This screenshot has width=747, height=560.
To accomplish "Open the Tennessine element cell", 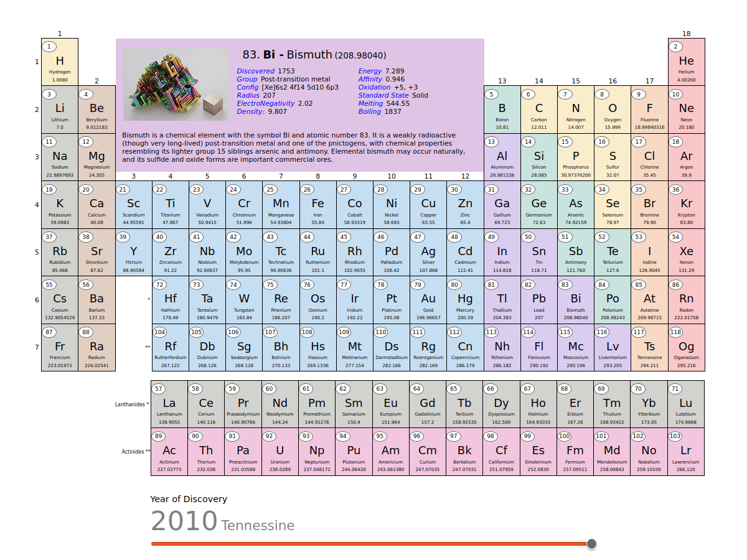I will (x=649, y=348).
